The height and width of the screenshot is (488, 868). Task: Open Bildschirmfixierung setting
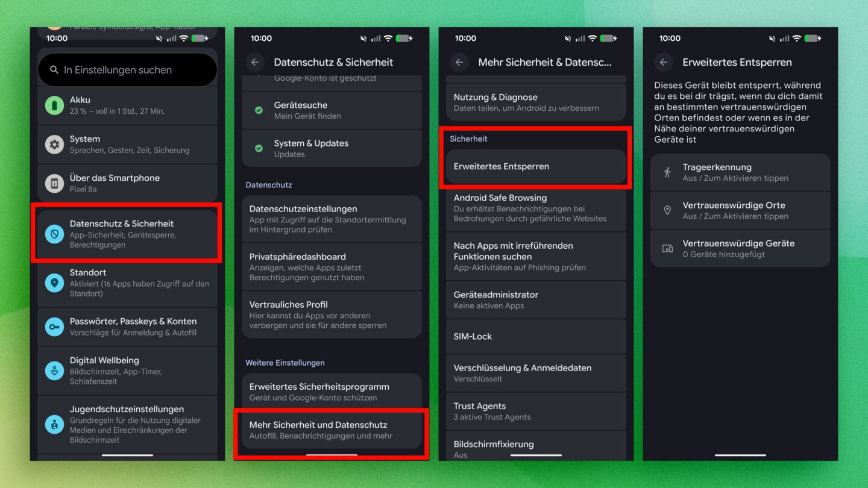536,447
